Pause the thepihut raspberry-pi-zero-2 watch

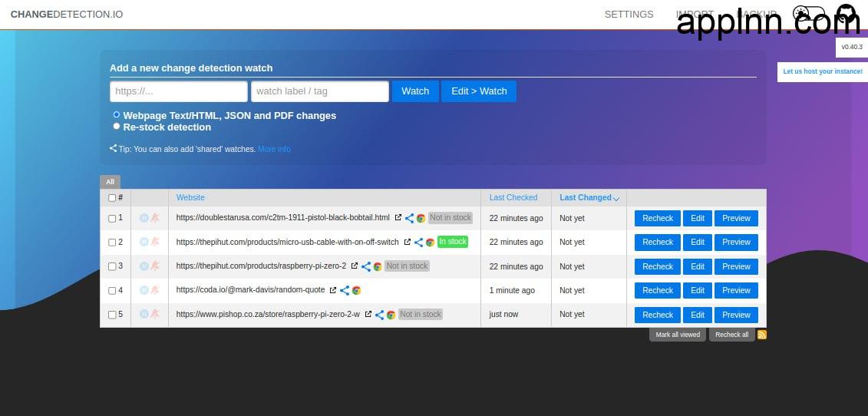tap(144, 266)
